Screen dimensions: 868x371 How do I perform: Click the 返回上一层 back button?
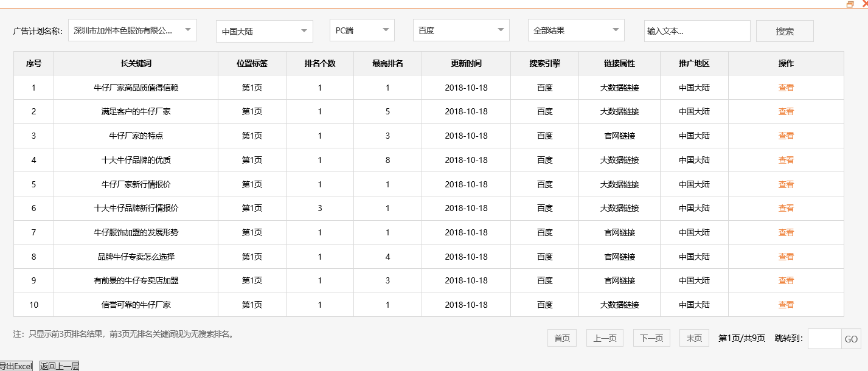click(x=59, y=366)
